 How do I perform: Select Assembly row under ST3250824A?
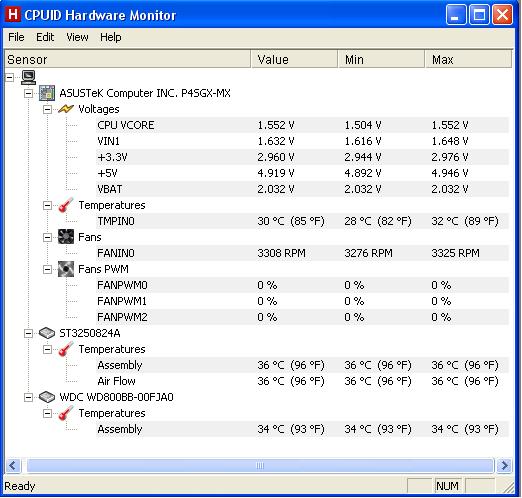click(302, 365)
